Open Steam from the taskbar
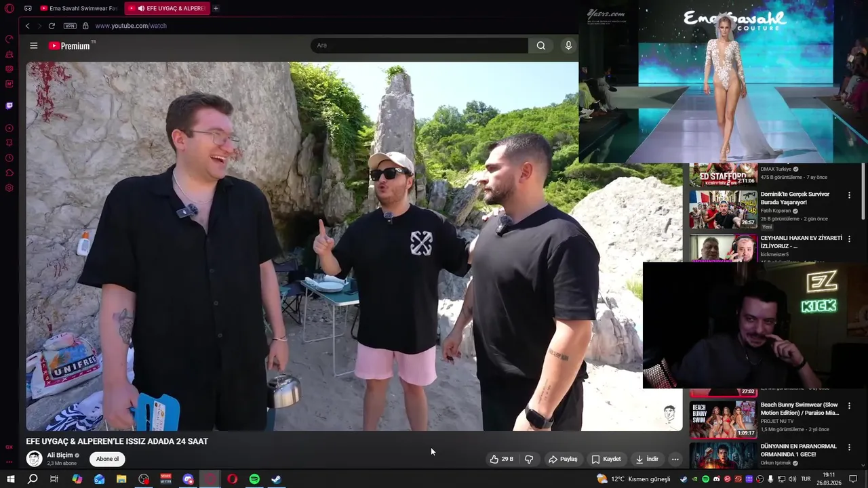Image resolution: width=868 pixels, height=488 pixels. (x=276, y=479)
